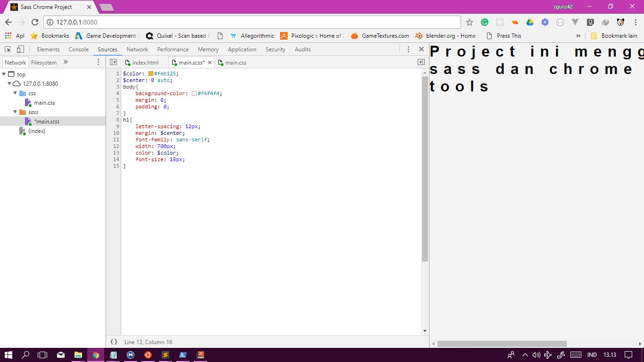Reload the page with refresh icon
Viewport: 644px width, 362px height.
tap(34, 22)
